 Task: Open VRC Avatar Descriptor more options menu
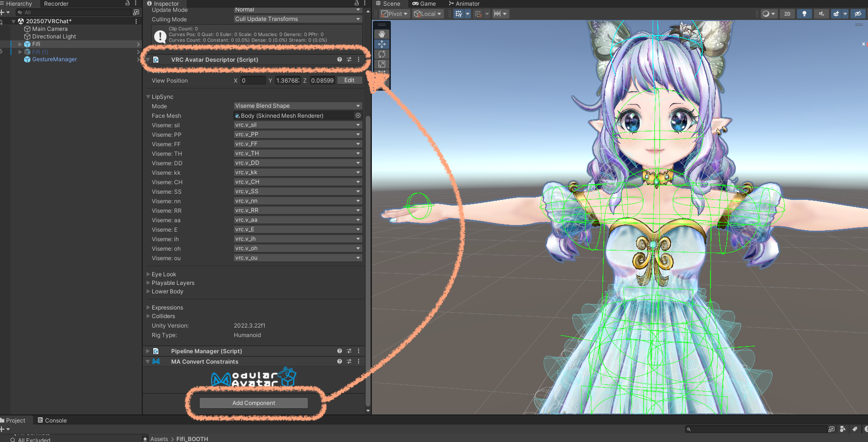click(359, 60)
